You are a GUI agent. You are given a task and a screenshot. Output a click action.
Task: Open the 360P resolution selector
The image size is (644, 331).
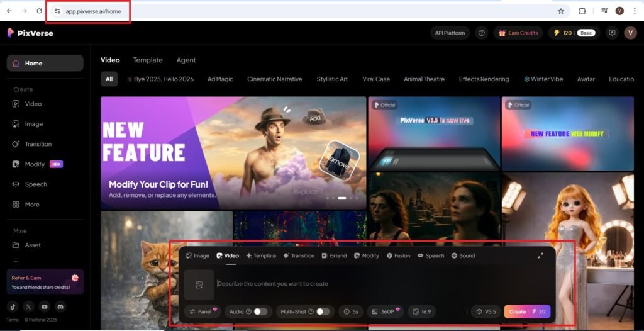pos(386,311)
